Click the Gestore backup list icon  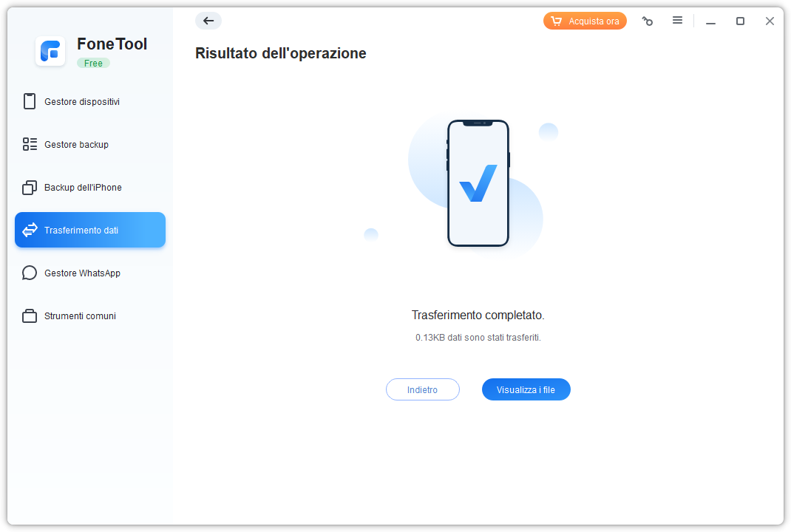tap(30, 144)
